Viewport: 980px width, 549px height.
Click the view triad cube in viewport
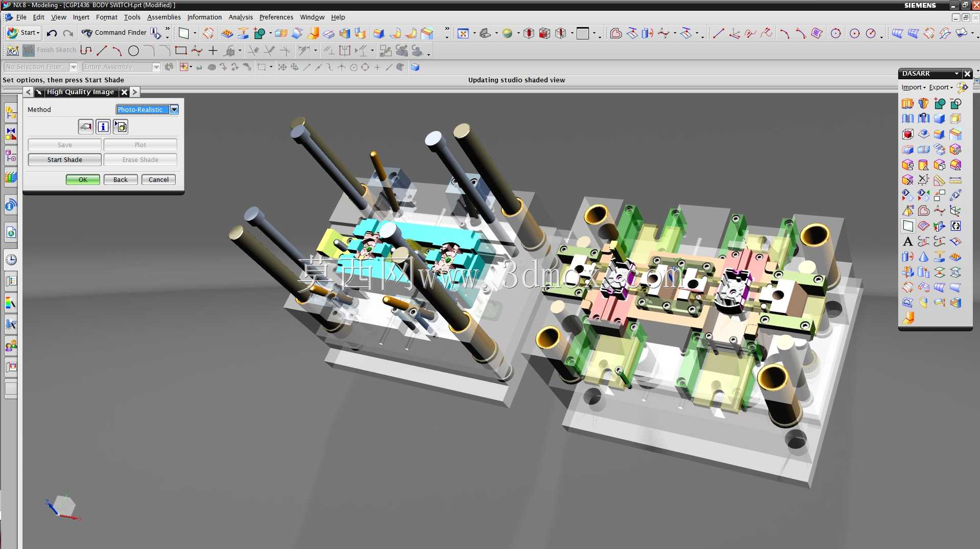(x=64, y=506)
